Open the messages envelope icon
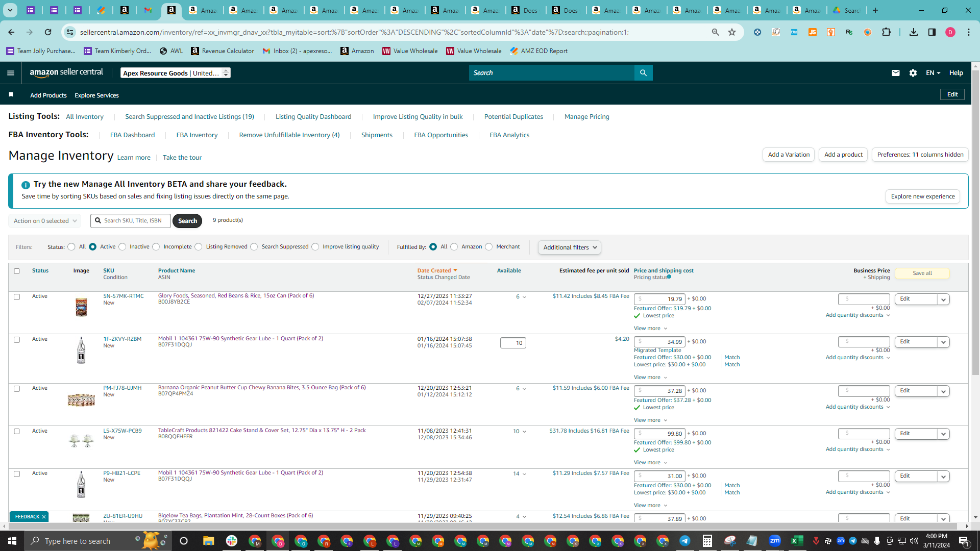This screenshot has height=551, width=980. [895, 73]
